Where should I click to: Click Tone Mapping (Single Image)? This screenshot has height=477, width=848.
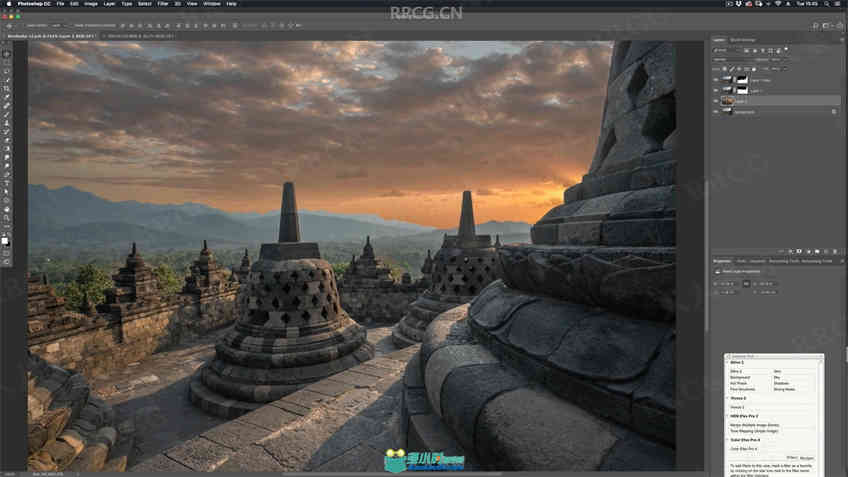pyautogui.click(x=754, y=431)
